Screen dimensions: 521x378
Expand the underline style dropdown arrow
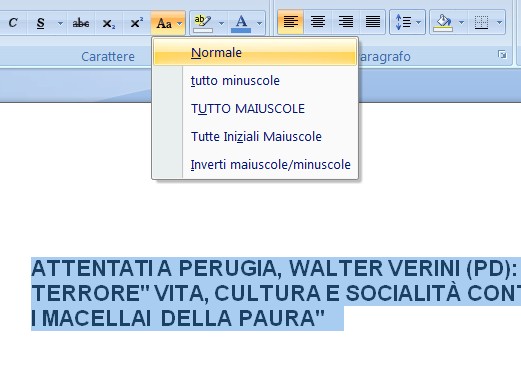click(60, 23)
